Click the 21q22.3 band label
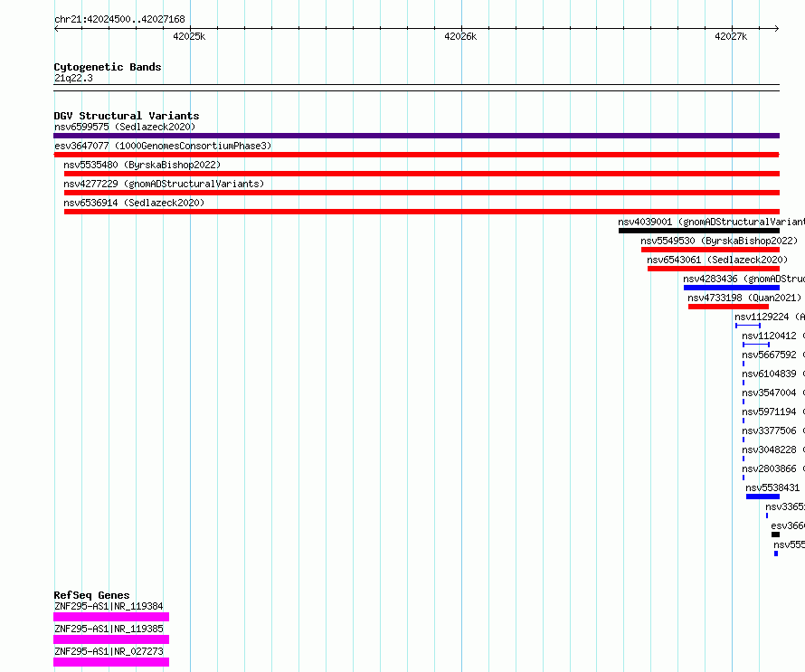The image size is (805, 672). tap(73, 78)
